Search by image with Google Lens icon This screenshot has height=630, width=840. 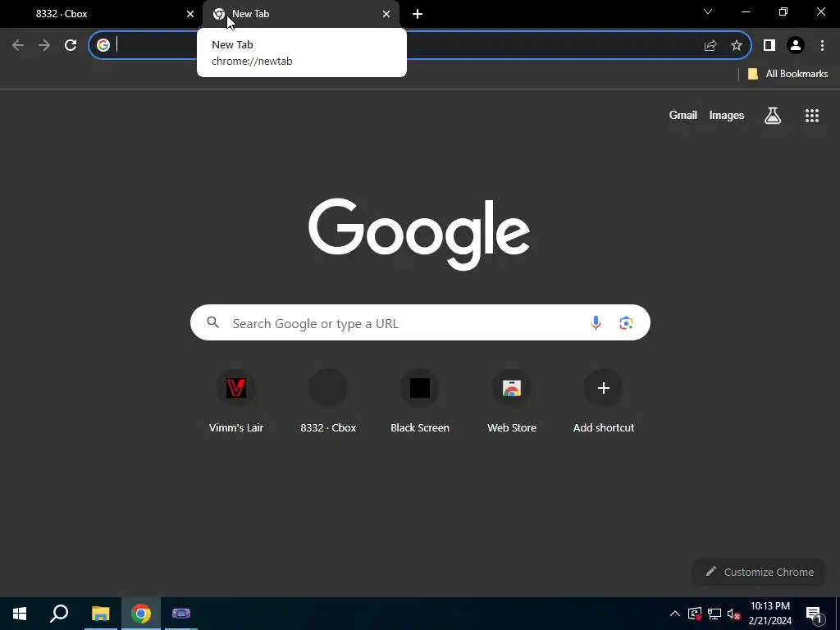[x=626, y=322]
